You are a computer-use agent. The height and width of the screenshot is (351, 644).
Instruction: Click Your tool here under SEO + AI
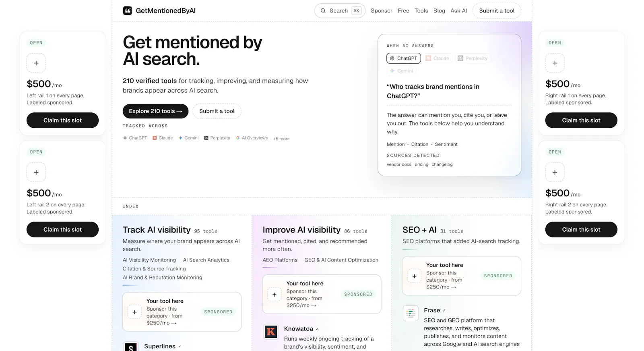[445, 265]
